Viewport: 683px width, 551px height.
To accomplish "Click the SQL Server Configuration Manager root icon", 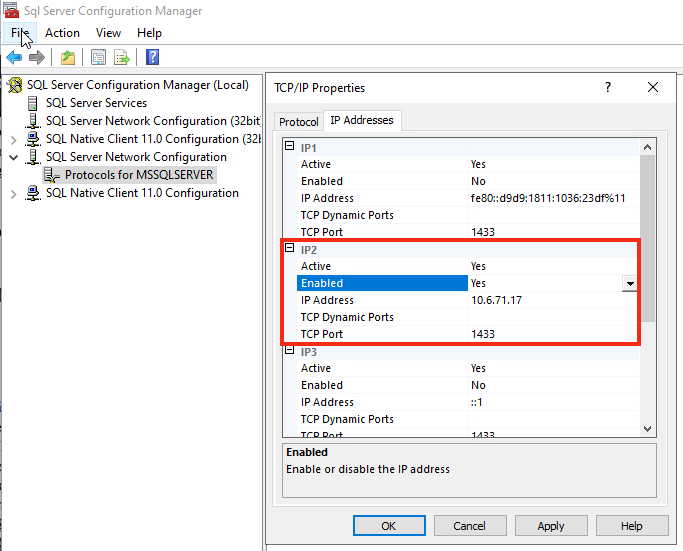I will 15,85.
